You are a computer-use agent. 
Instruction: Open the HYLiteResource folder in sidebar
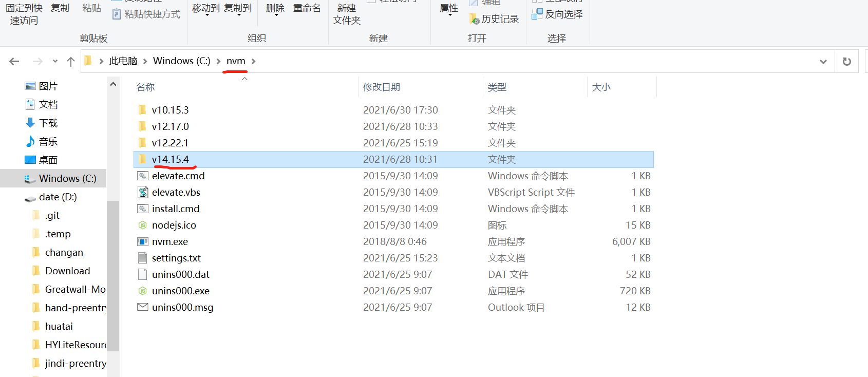(68, 345)
